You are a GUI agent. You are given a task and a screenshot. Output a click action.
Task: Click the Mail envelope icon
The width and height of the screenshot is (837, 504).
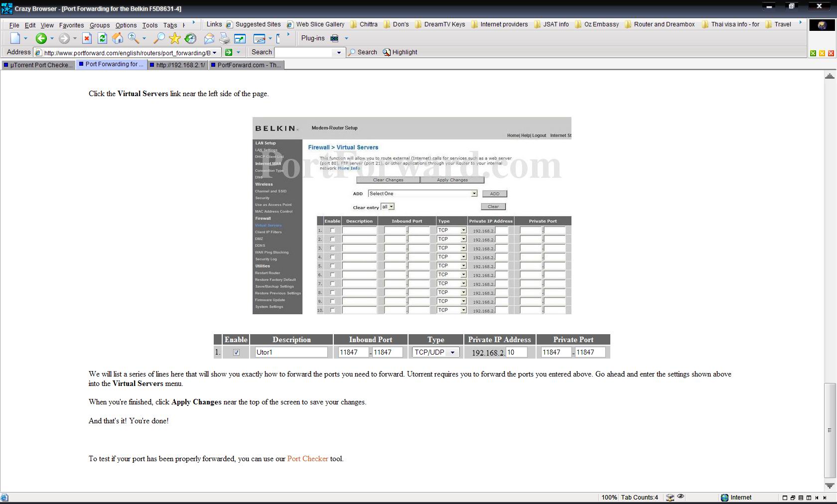point(209,38)
